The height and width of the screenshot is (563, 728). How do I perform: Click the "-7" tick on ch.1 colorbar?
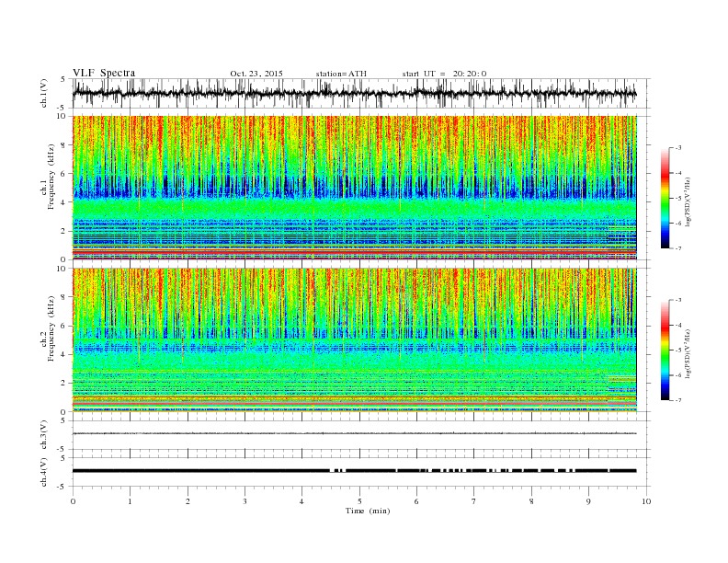pyautogui.click(x=677, y=248)
